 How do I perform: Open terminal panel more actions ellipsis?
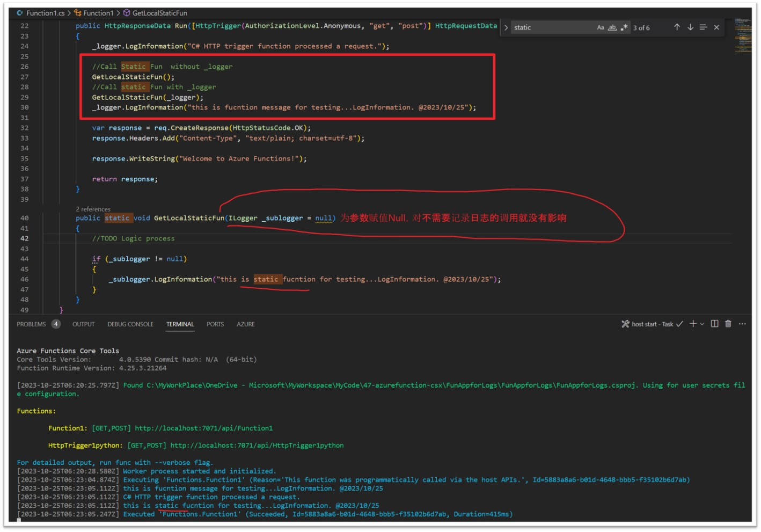[x=742, y=324]
